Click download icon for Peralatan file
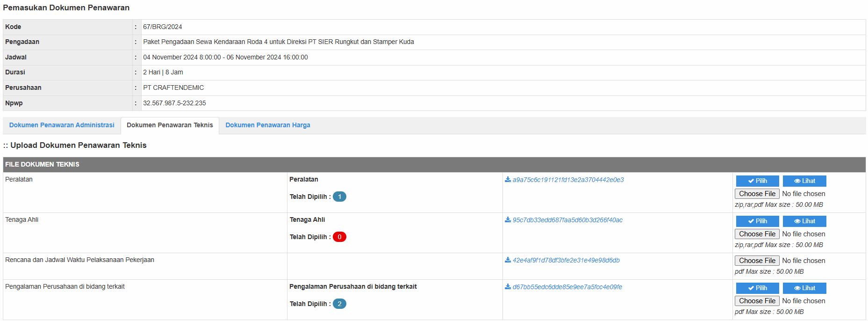 point(508,180)
